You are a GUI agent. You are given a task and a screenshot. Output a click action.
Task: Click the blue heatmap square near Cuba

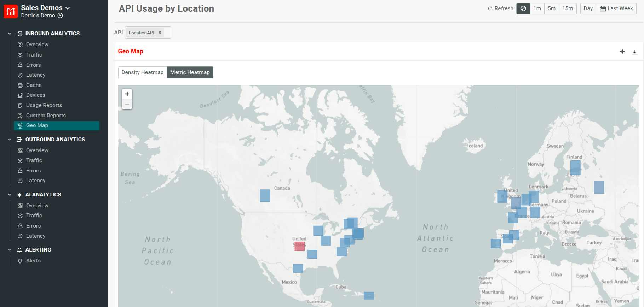coord(369,296)
